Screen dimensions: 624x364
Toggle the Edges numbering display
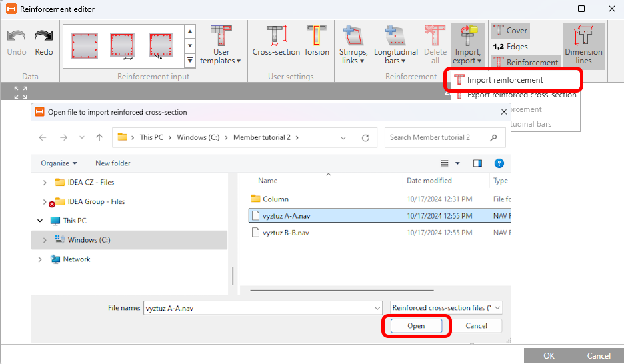[510, 47]
